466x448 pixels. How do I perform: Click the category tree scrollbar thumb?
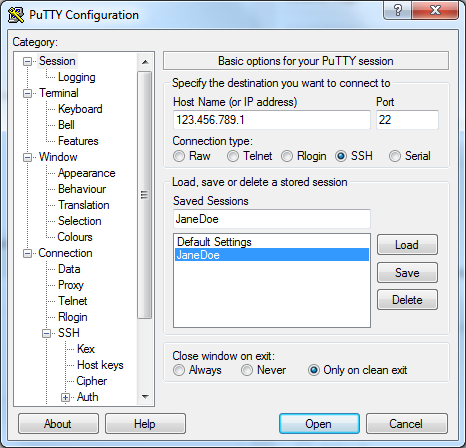[x=145, y=195]
